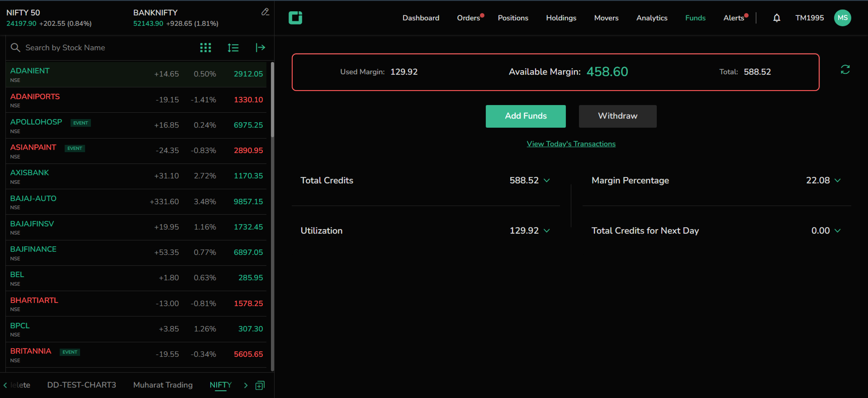The height and width of the screenshot is (398, 868).
Task: Click the EVENT badge on APOLLOHOSP
Action: click(x=81, y=123)
